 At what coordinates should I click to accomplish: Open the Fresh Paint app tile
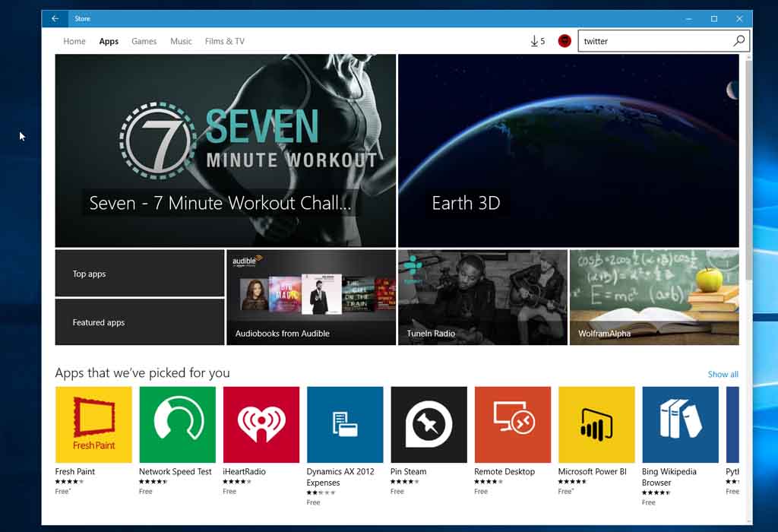93,424
